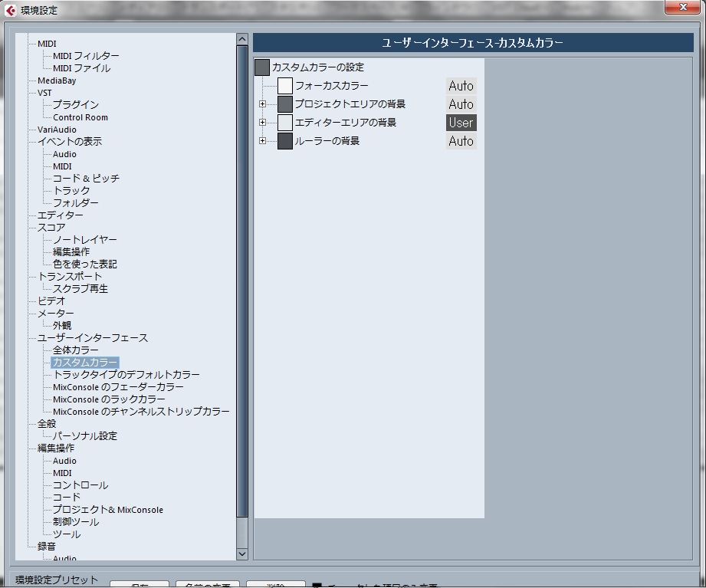Open the エディター preferences

(61, 215)
